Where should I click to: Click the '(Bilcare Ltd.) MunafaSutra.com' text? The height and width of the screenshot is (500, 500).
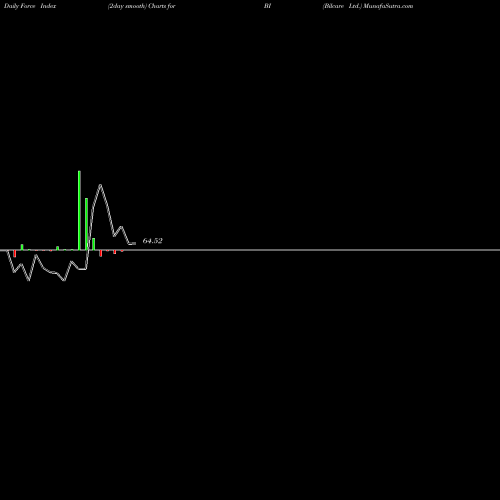pos(368,6)
